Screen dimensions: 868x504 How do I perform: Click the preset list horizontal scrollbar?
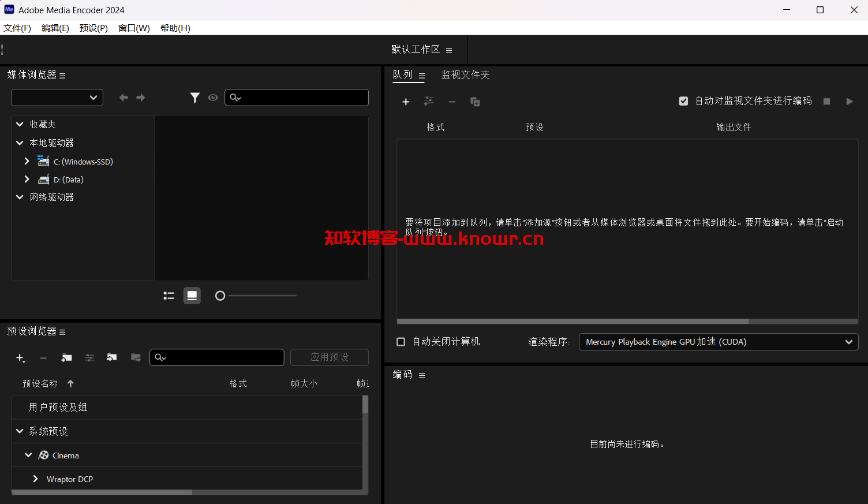pyautogui.click(x=102, y=492)
